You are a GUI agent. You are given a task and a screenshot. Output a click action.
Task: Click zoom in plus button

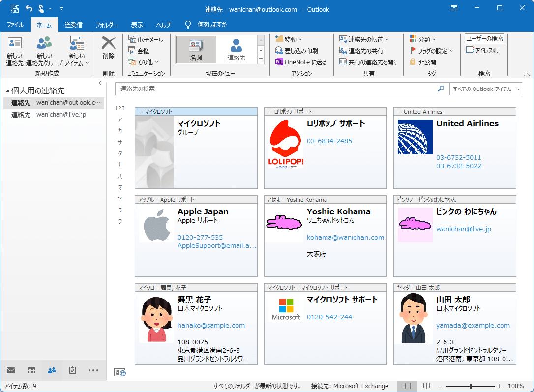pos(499,386)
